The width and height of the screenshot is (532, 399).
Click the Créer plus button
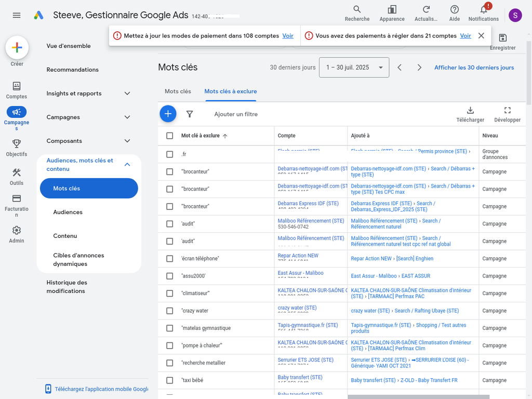point(17,47)
